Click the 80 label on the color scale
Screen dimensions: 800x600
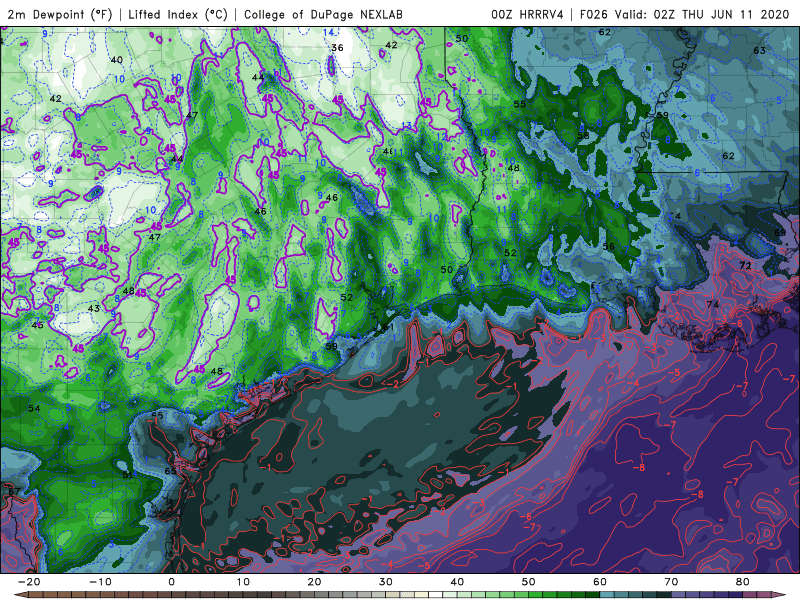[x=743, y=582]
